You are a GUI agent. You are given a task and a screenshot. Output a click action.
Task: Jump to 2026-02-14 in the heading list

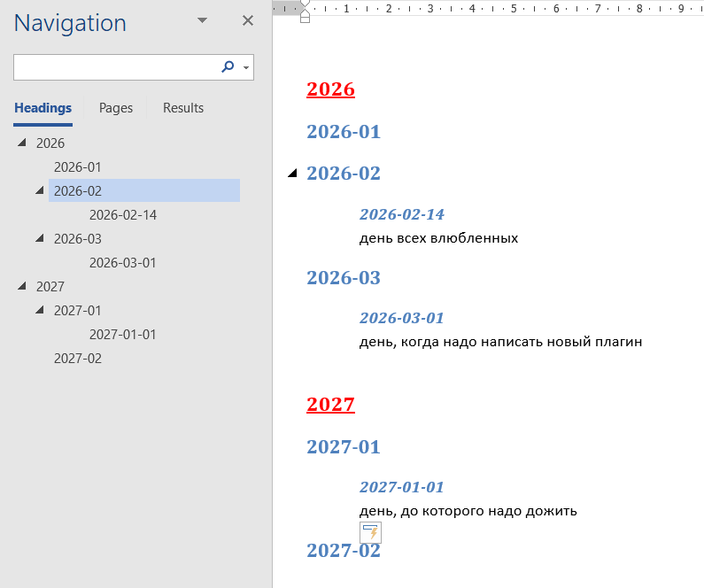coord(123,214)
